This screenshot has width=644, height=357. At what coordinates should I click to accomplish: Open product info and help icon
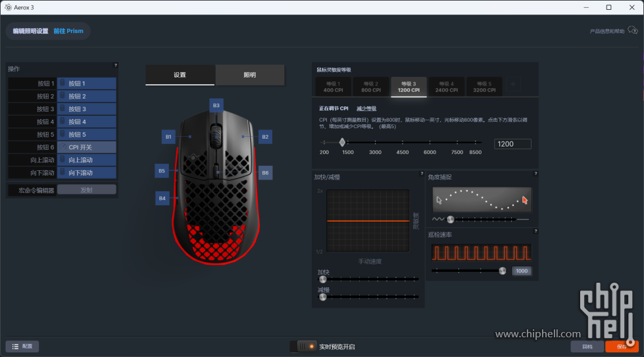633,30
